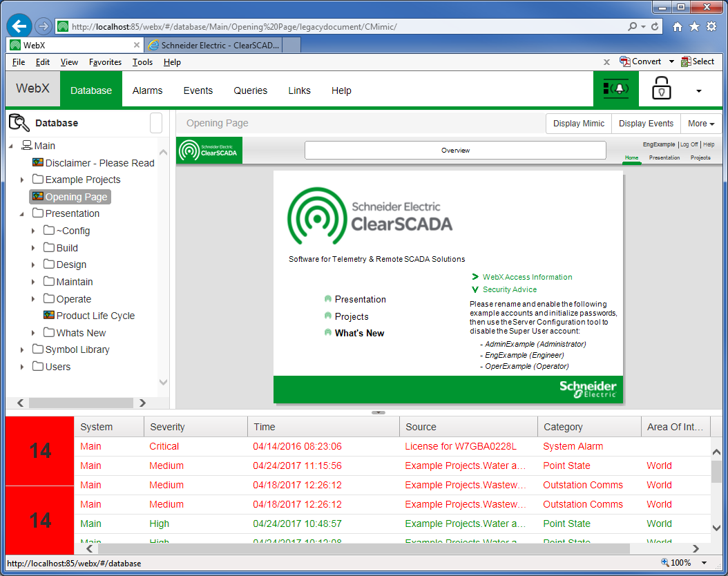Click the ClearSCADA logo in the mimic header
This screenshot has height=576, width=728.
tap(209, 149)
